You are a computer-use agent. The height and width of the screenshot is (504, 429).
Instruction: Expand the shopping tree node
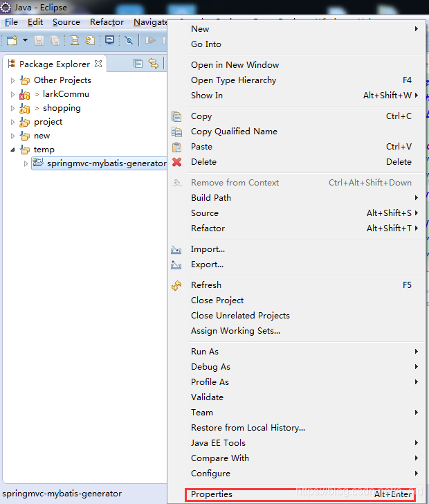12,108
